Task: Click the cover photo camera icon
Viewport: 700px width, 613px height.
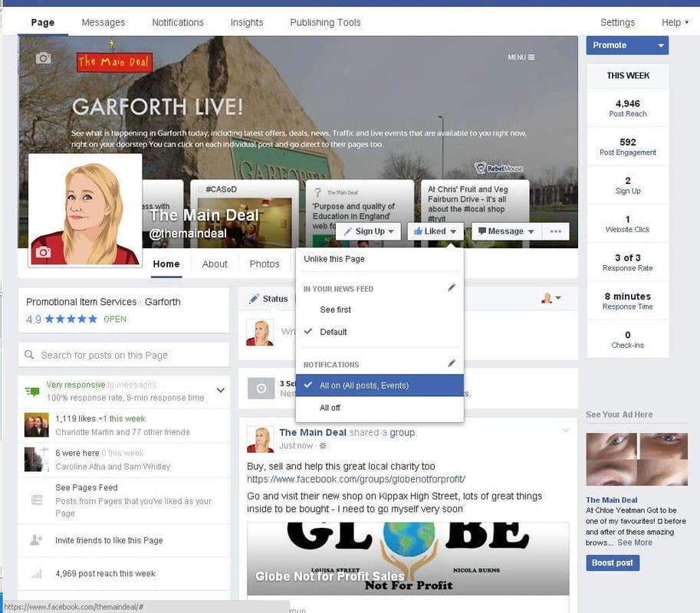Action: coord(43,58)
